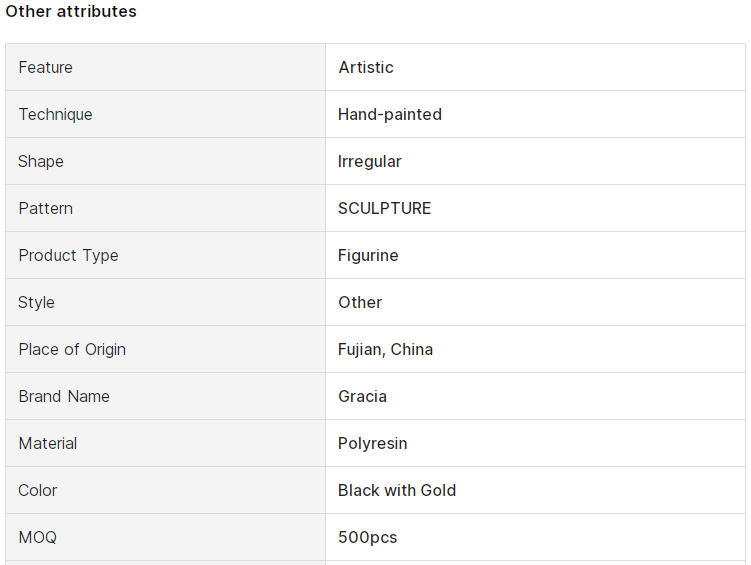The height and width of the screenshot is (565, 751).
Task: Select the Shape row label
Action: [41, 161]
